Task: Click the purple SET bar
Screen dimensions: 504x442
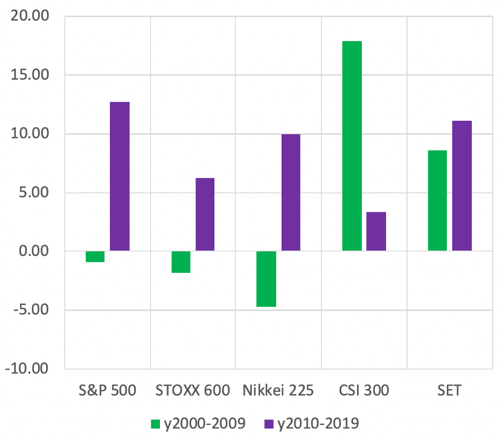Action: tap(462, 186)
